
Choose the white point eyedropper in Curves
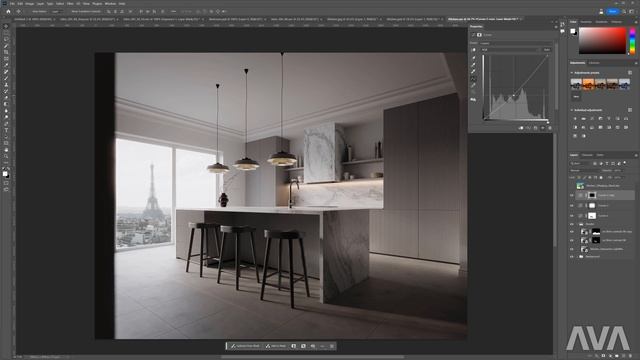point(473,71)
